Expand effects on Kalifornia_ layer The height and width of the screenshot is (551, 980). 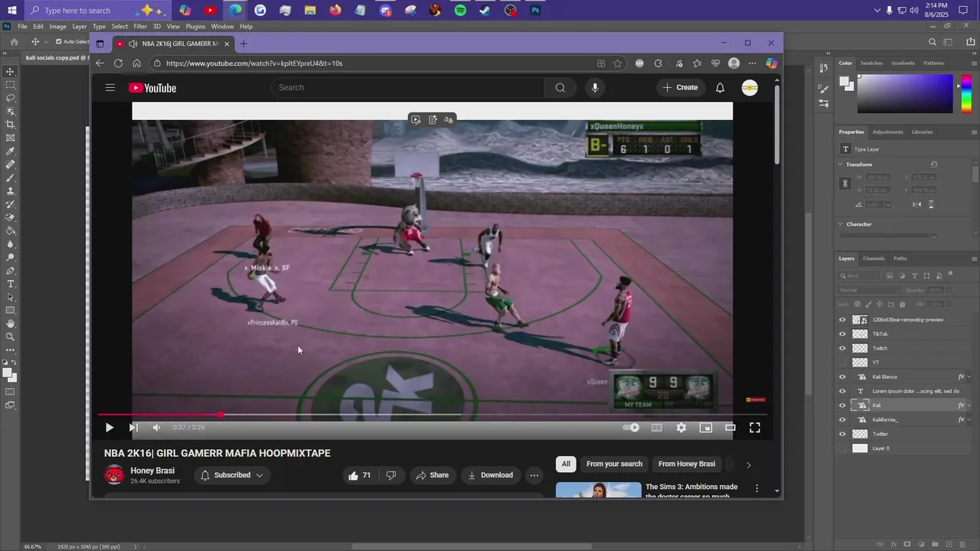(x=969, y=419)
